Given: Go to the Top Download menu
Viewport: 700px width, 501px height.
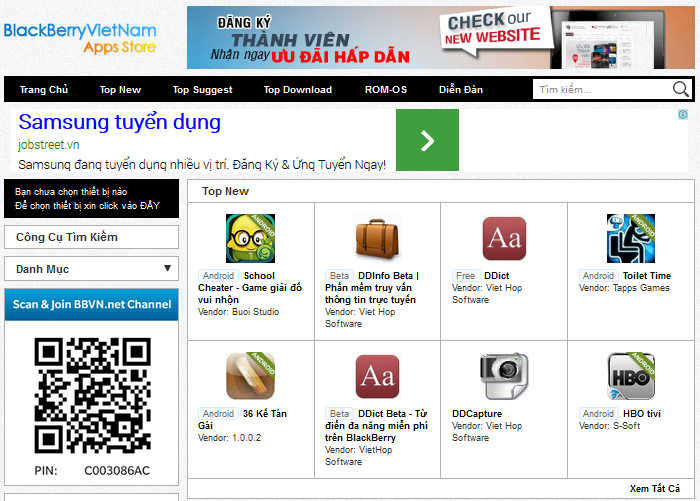Looking at the screenshot, I should point(298,90).
